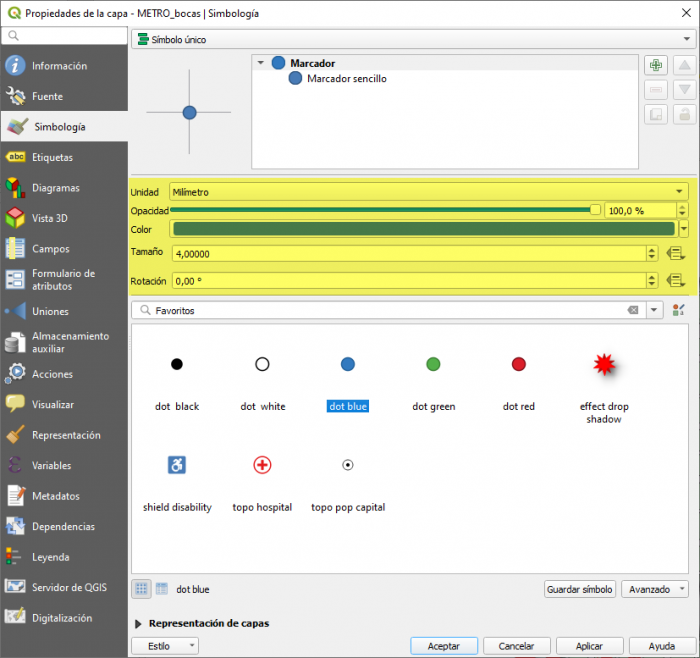
Task: Click data-defined override icon for Rotación
Action: pyautogui.click(x=675, y=281)
